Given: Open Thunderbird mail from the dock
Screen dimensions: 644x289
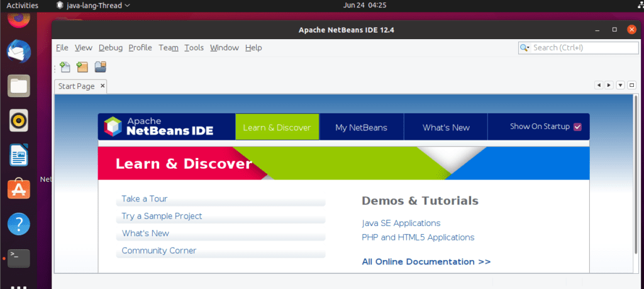Looking at the screenshot, I should (x=19, y=52).
